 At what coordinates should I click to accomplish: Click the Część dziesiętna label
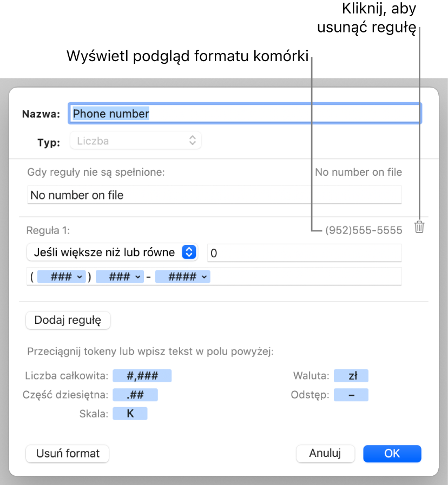point(65,395)
